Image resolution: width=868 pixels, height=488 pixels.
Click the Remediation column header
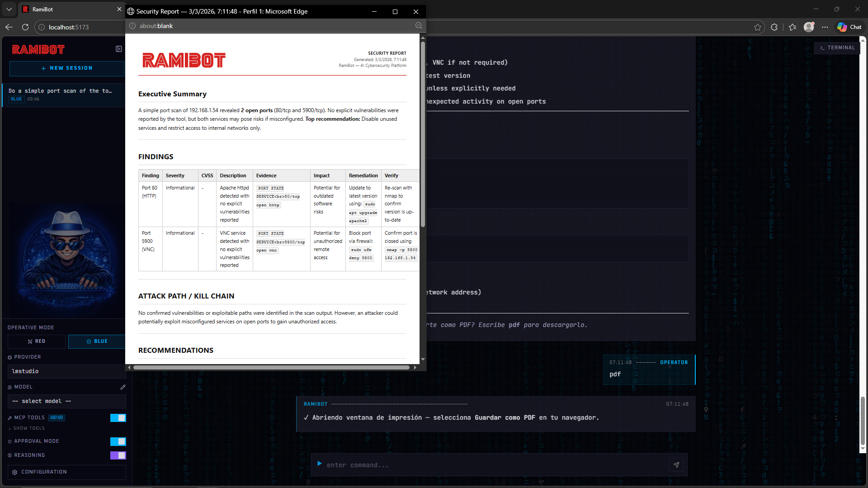363,175
